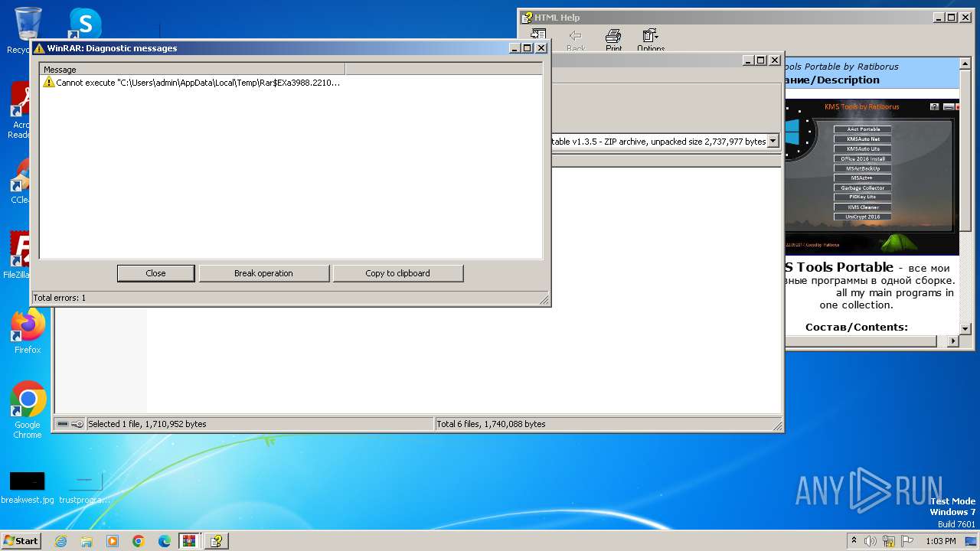The width and height of the screenshot is (980, 551).
Task: Show hidden tray icons arrow
Action: (854, 541)
